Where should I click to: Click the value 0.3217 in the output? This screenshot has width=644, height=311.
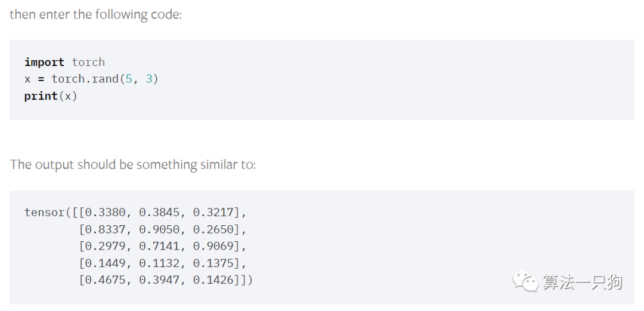(213, 212)
